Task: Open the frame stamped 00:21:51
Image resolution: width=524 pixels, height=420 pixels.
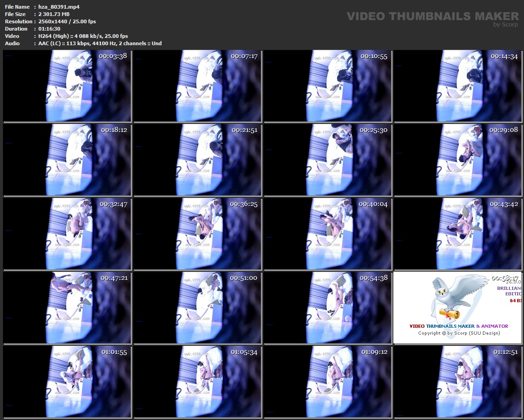Action: 197,160
